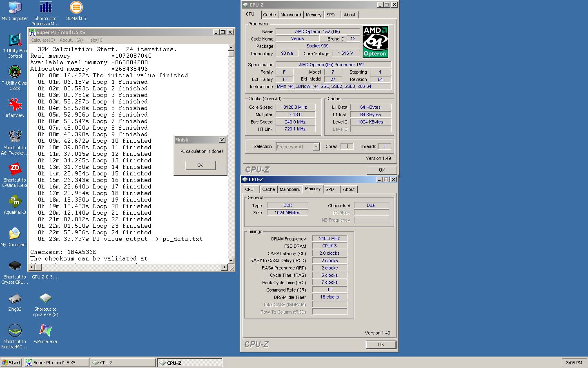Click the Bus Speed 240.0 MHz field
The image size is (588, 368).
pos(295,122)
